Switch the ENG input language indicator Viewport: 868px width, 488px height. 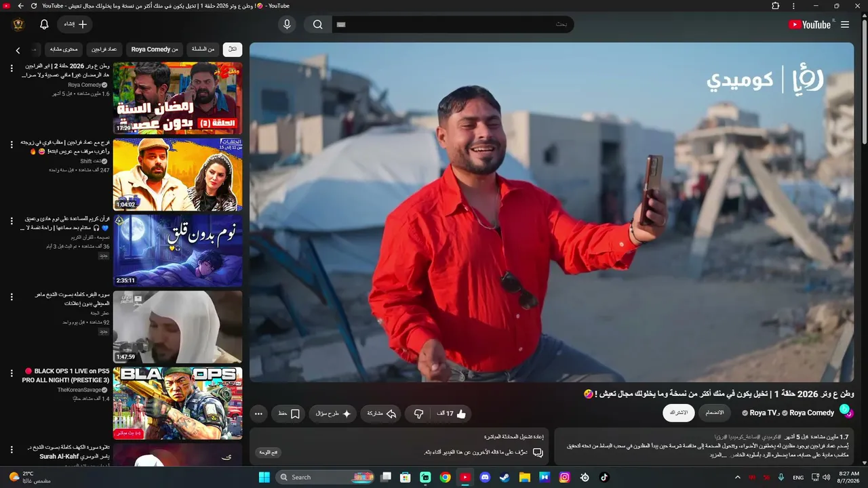[798, 477]
